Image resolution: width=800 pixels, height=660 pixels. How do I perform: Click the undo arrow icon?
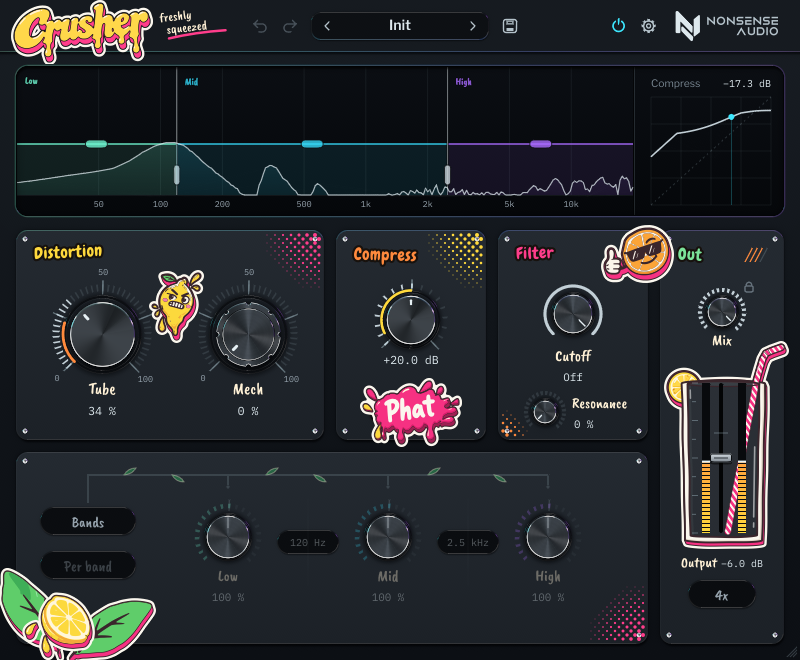260,26
